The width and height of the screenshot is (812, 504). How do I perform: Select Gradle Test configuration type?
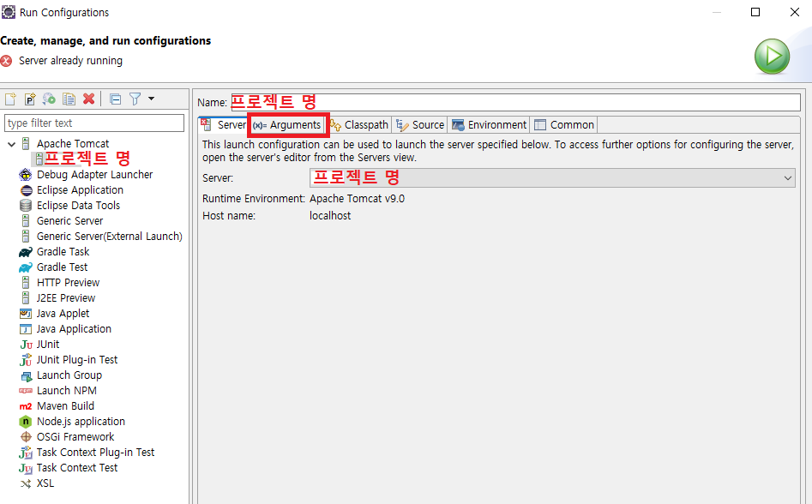tap(62, 267)
